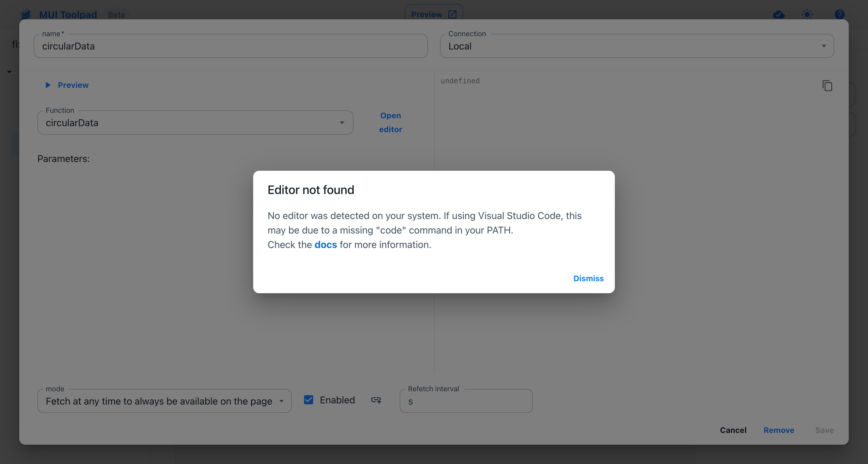Image resolution: width=868 pixels, height=464 pixels.
Task: Open the docs link in the dialog
Action: tap(325, 244)
